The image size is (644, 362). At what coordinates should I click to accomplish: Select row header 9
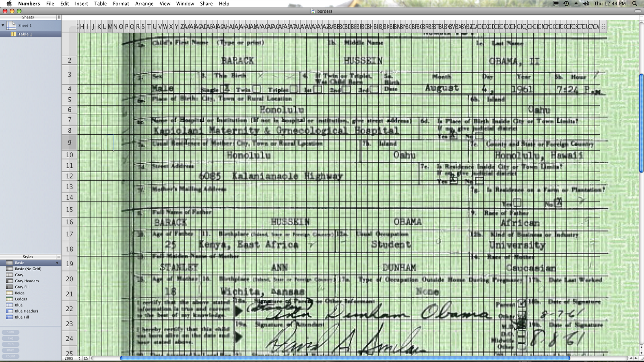(70, 143)
